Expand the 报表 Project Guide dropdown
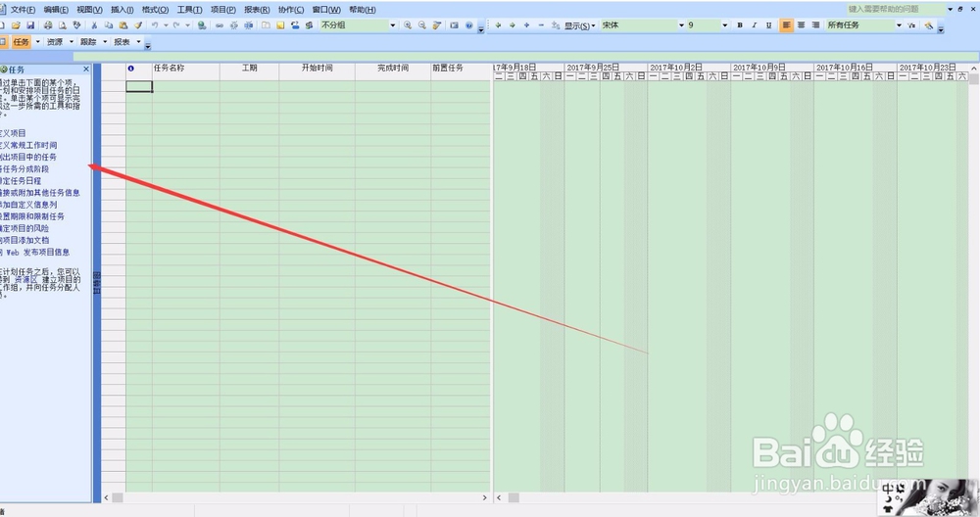The image size is (980, 517). click(x=138, y=42)
